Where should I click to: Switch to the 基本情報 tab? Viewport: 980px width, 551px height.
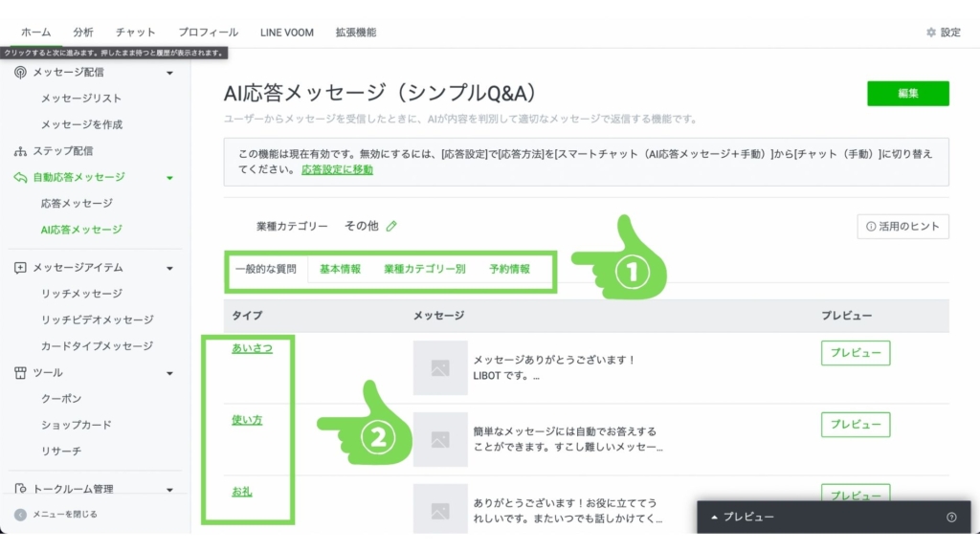point(340,269)
